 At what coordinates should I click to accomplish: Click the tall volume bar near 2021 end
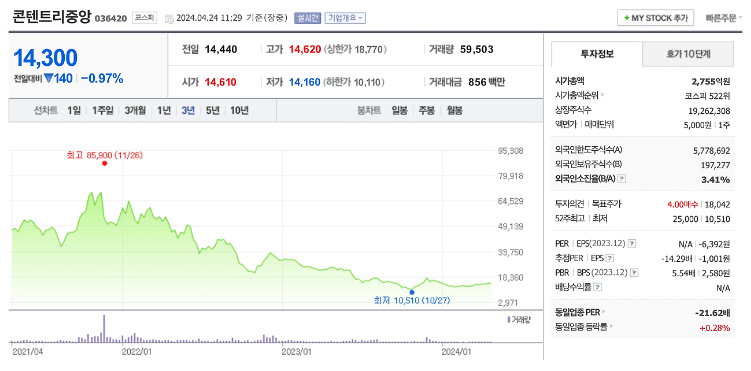tap(104, 328)
